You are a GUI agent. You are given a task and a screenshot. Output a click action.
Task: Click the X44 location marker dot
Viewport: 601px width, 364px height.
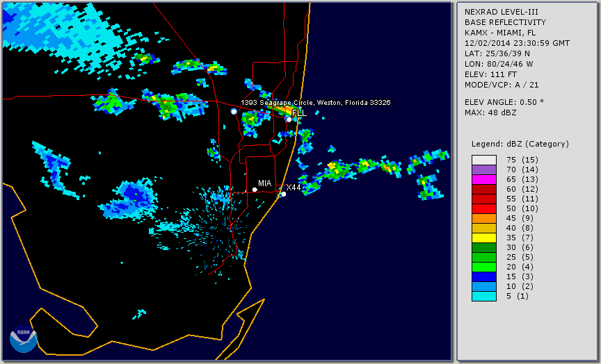tap(284, 194)
